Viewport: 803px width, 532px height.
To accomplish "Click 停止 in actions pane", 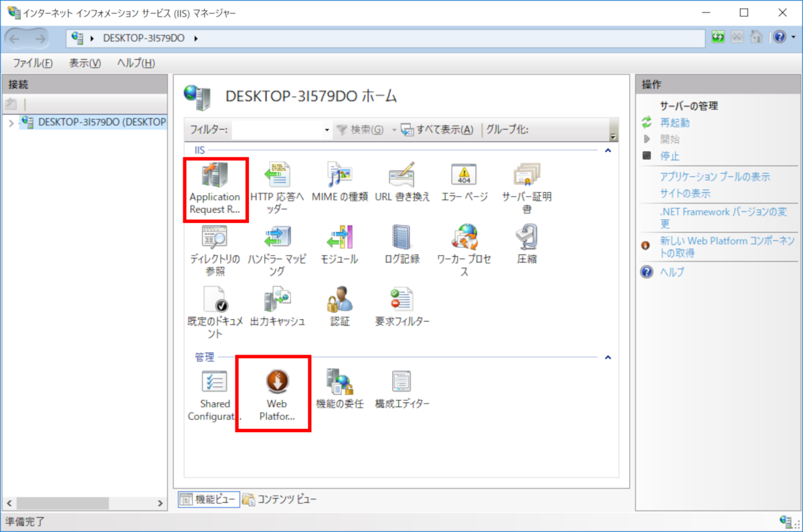I will point(669,156).
